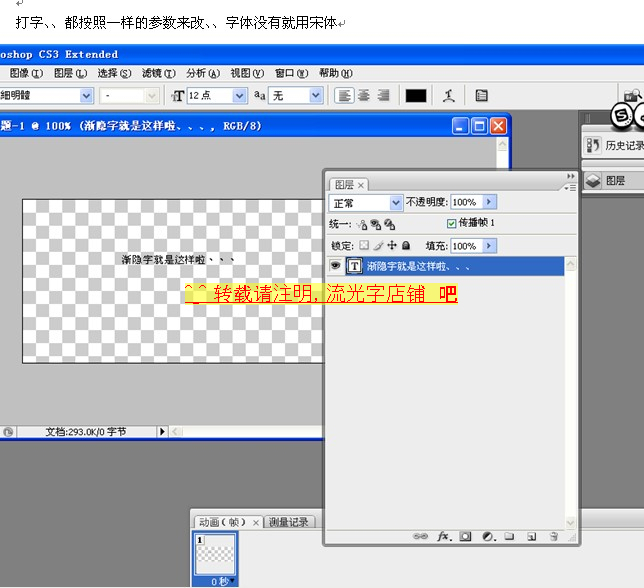Create new fill or adjustment layer
Image resolution: width=644 pixels, height=588 pixels.
(x=488, y=536)
